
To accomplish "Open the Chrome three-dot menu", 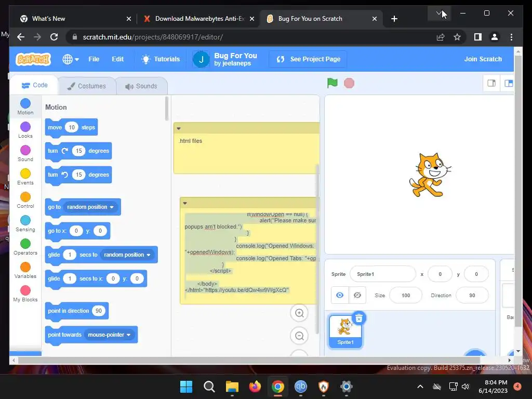I will pos(511,37).
